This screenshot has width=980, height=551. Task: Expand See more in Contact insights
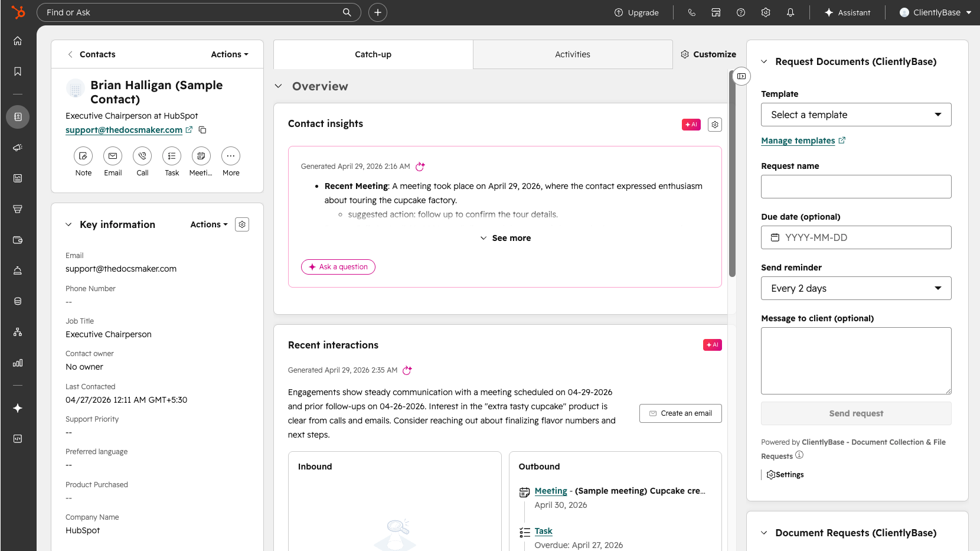click(x=505, y=238)
